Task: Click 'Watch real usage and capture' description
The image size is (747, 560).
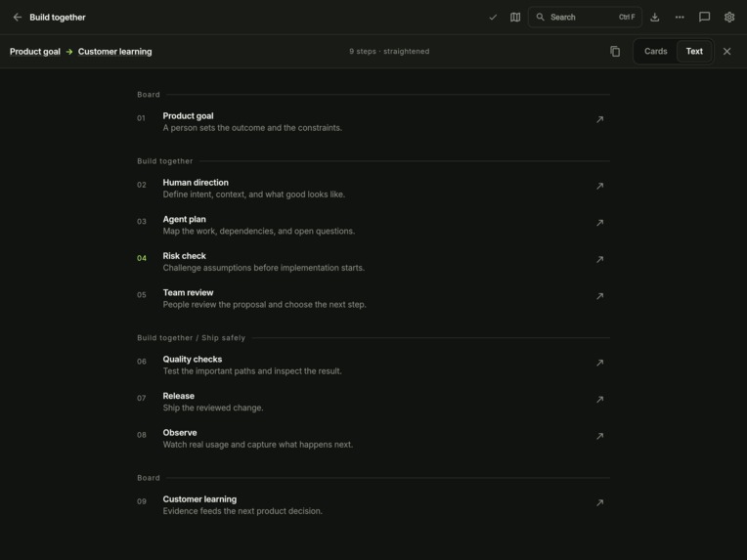Action: [x=258, y=445]
